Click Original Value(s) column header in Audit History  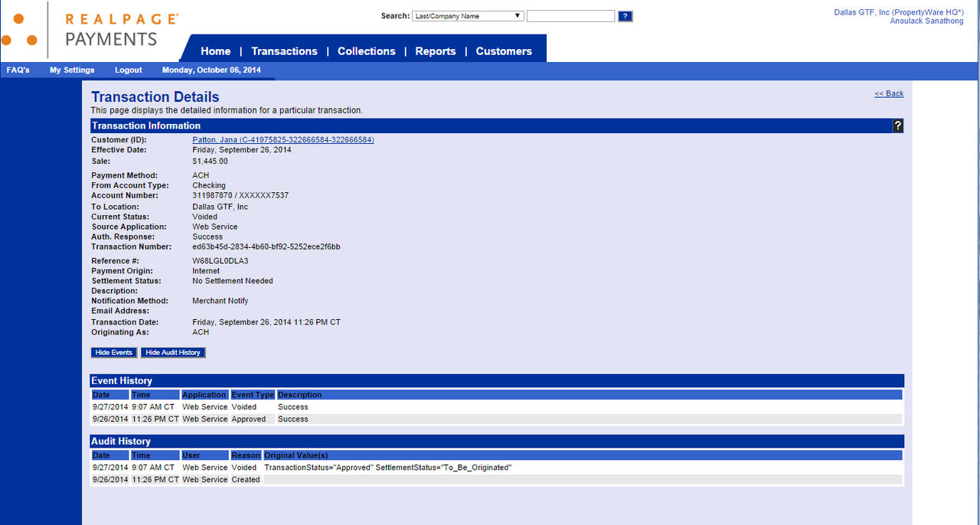pyautogui.click(x=296, y=455)
